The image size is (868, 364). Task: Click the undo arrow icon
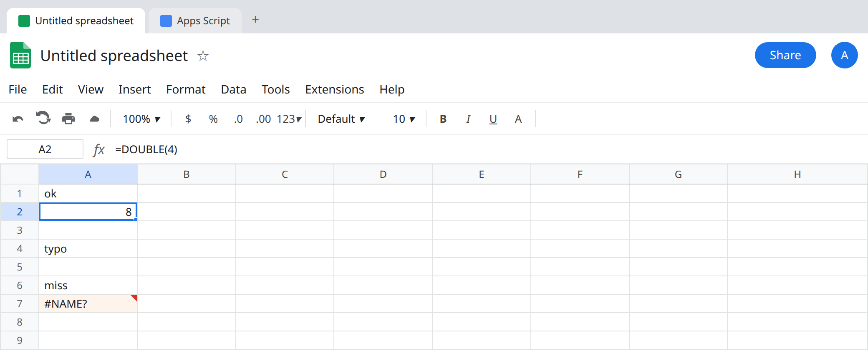[x=18, y=119]
